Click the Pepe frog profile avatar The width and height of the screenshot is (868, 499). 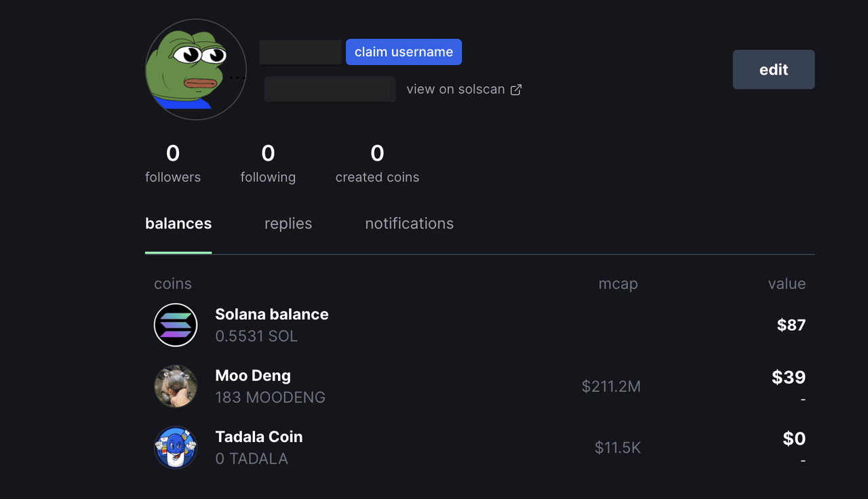point(195,70)
